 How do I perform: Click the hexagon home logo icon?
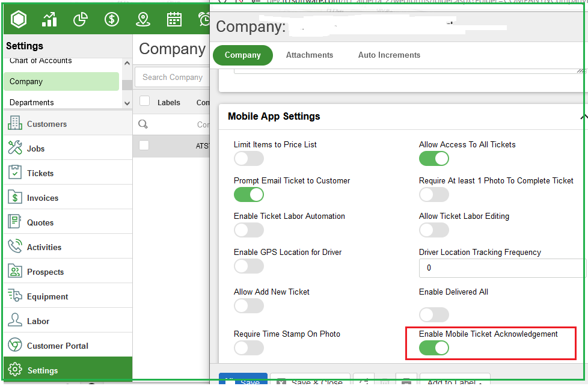[19, 19]
